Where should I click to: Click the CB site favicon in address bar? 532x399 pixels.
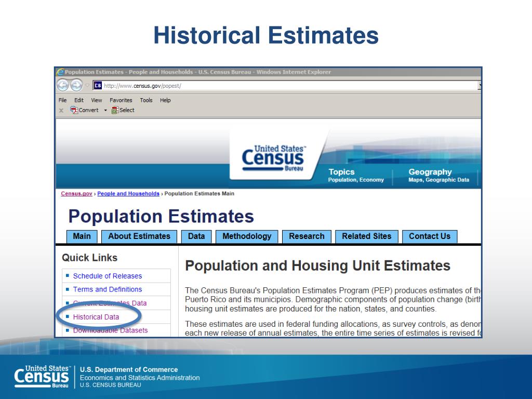(x=98, y=86)
